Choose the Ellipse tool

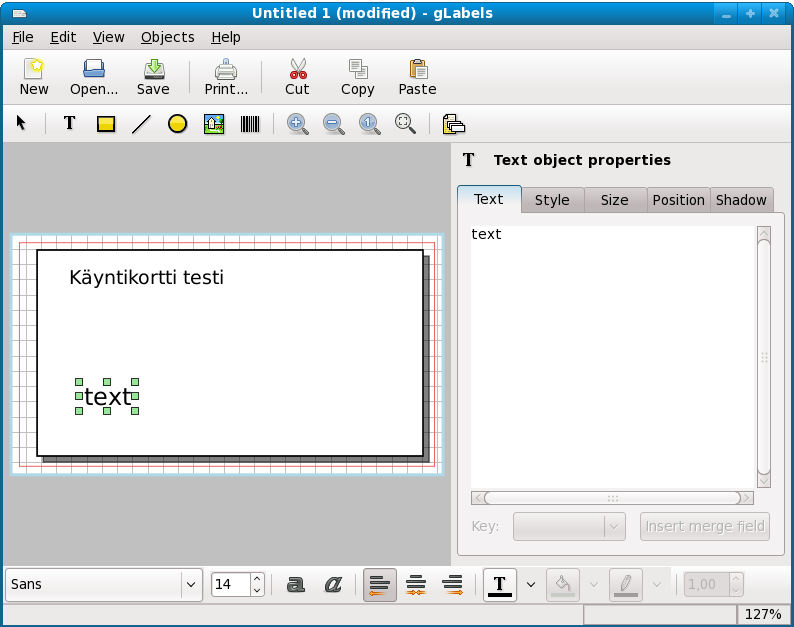click(177, 124)
